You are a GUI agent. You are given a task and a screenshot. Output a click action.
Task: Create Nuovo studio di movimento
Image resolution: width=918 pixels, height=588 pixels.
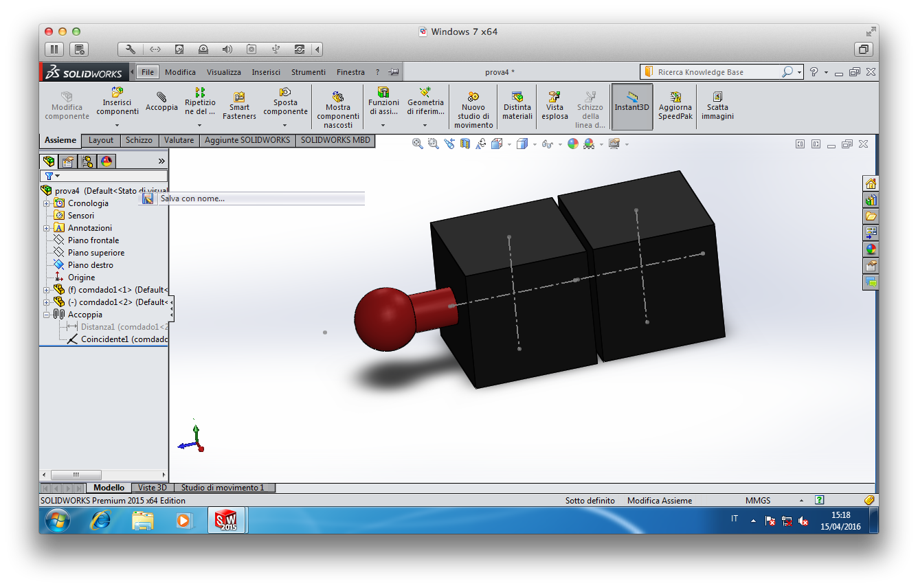(473, 110)
